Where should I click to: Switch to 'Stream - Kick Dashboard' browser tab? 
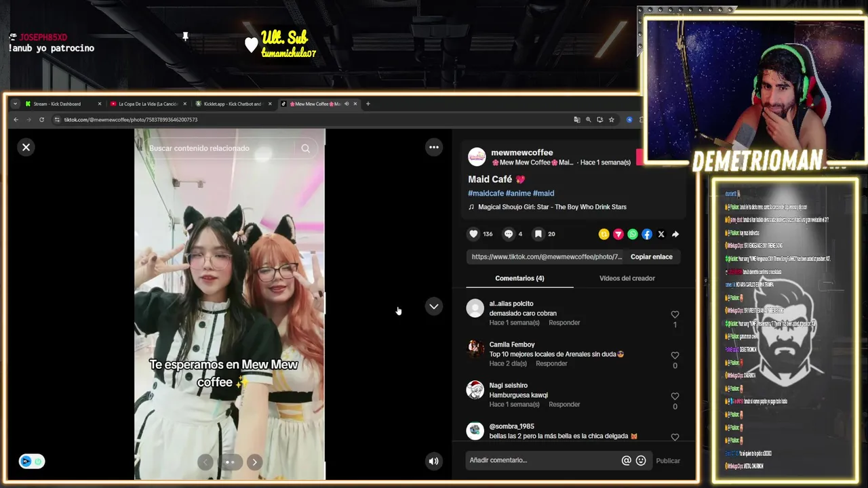58,104
